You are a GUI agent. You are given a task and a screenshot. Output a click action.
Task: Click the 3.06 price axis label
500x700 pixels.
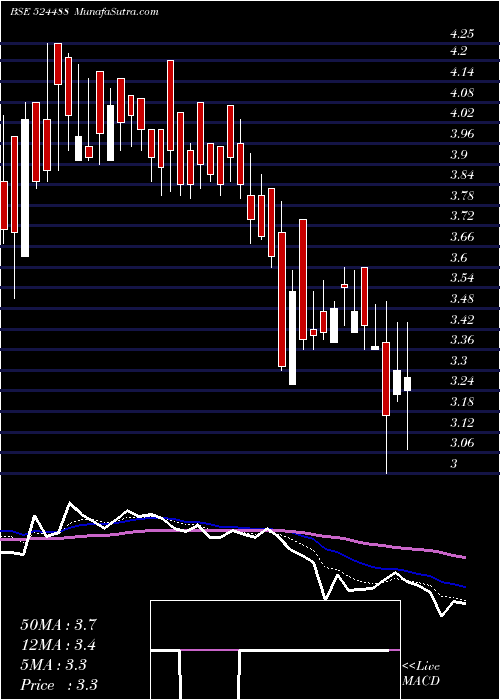pyautogui.click(x=462, y=443)
